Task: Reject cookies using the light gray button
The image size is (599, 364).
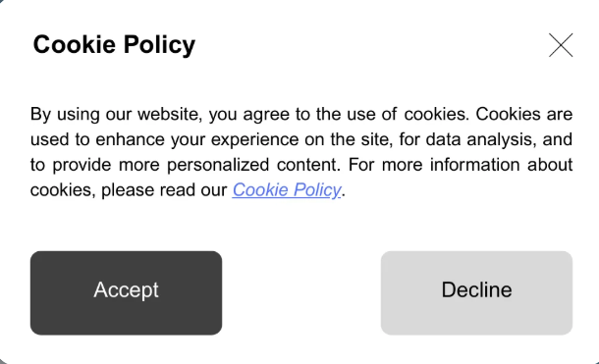Action: coord(476,293)
